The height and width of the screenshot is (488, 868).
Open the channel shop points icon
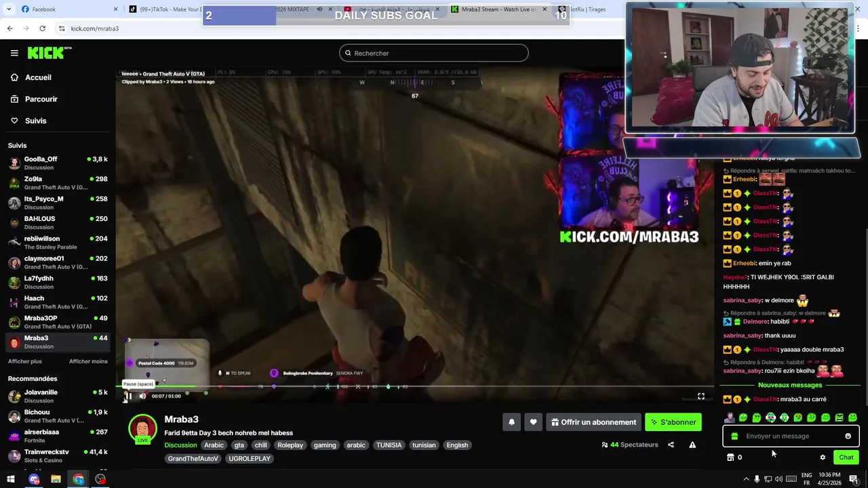[731, 457]
